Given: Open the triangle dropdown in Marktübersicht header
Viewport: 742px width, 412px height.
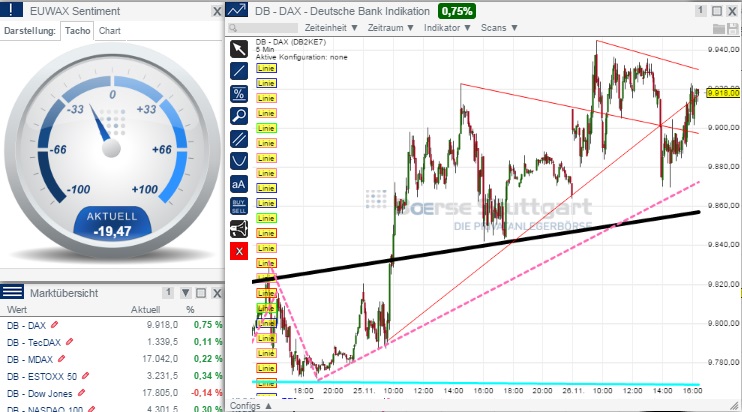Looking at the screenshot, I should [x=186, y=293].
